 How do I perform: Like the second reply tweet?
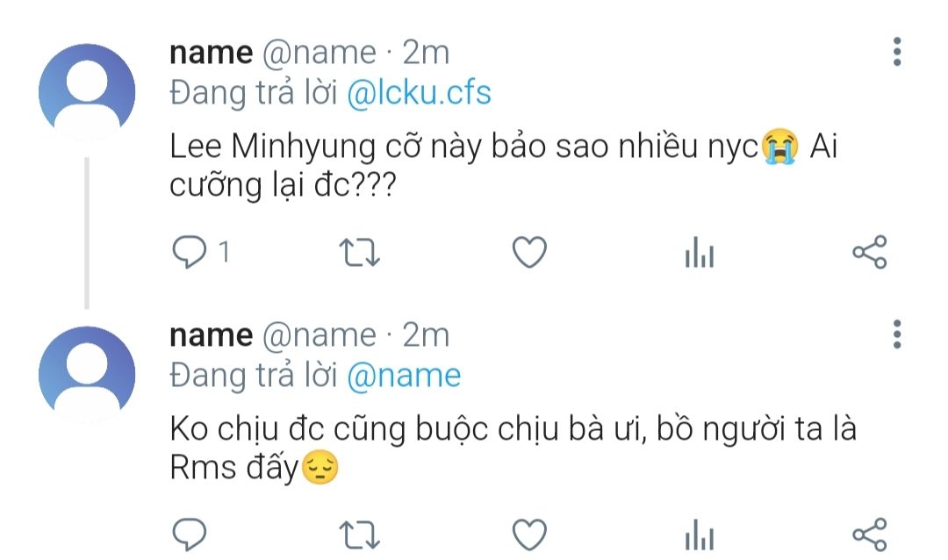pos(529,534)
